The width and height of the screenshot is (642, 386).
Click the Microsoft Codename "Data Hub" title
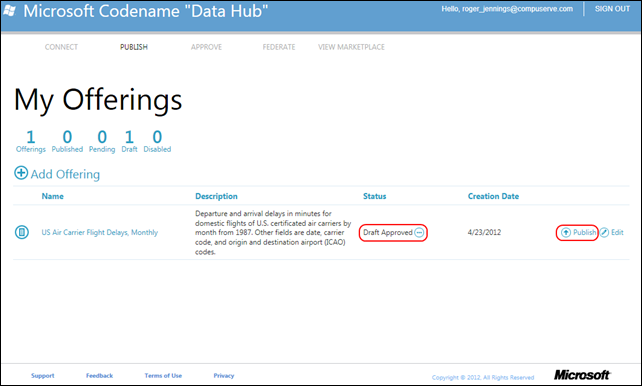[146, 11]
